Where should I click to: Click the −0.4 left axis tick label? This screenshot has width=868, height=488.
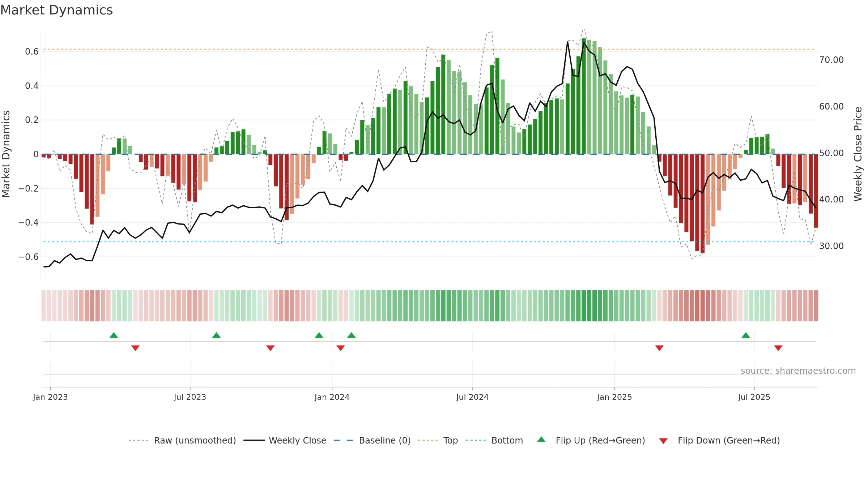(x=29, y=223)
